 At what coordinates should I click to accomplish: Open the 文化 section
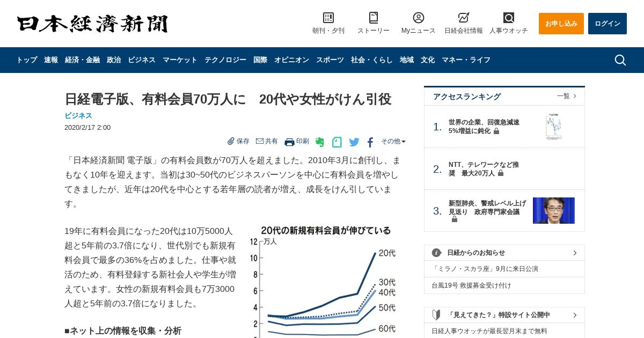click(x=428, y=60)
